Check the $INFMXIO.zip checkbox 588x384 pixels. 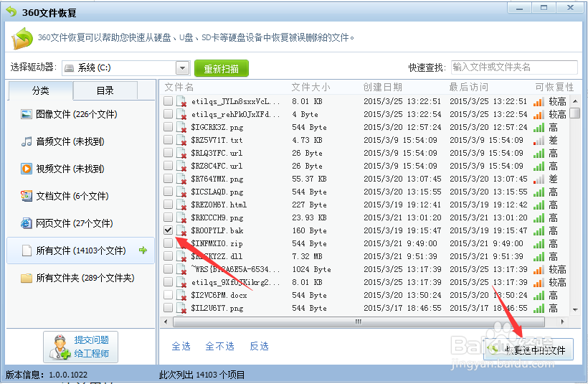168,243
